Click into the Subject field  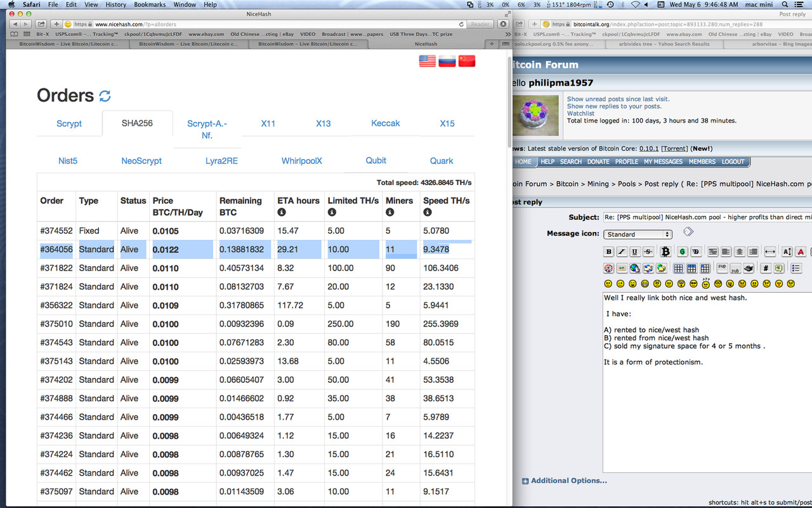(707, 217)
